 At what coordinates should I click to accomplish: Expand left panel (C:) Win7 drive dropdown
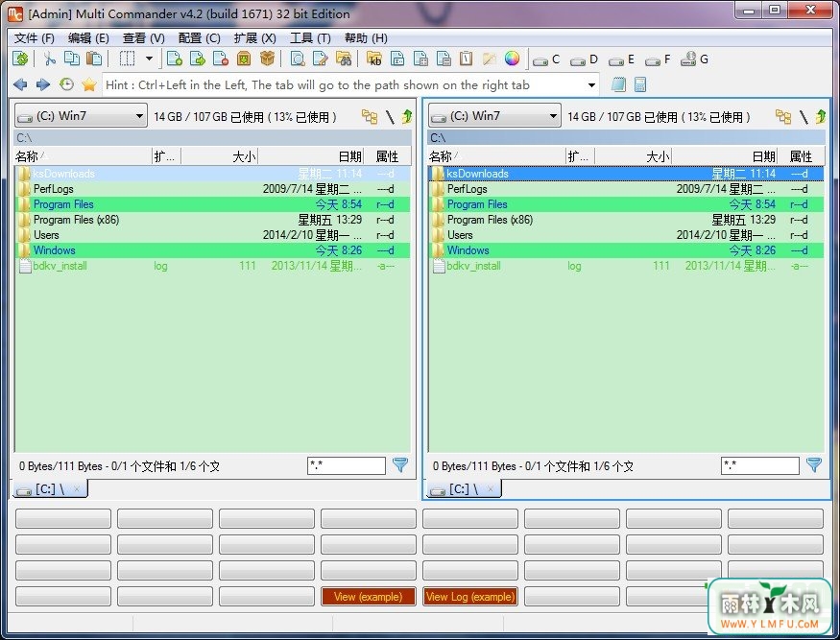[x=81, y=116]
